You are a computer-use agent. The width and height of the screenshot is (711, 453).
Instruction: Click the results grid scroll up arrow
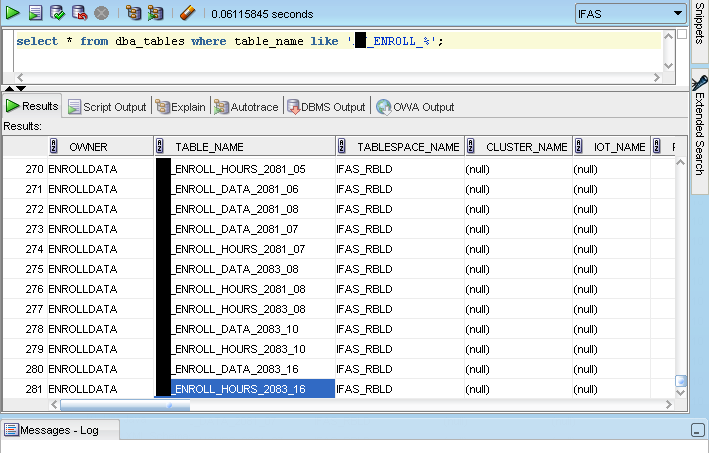(x=681, y=162)
